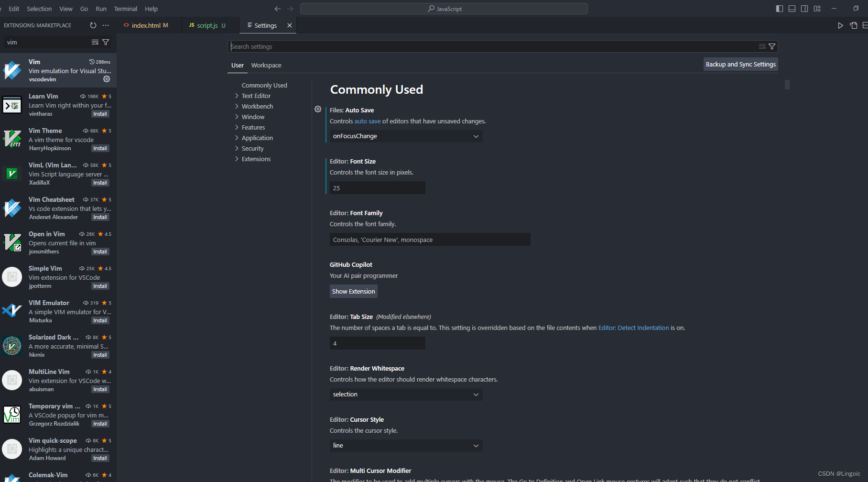
Task: Go forward with the navigation arrow
Action: (290, 9)
